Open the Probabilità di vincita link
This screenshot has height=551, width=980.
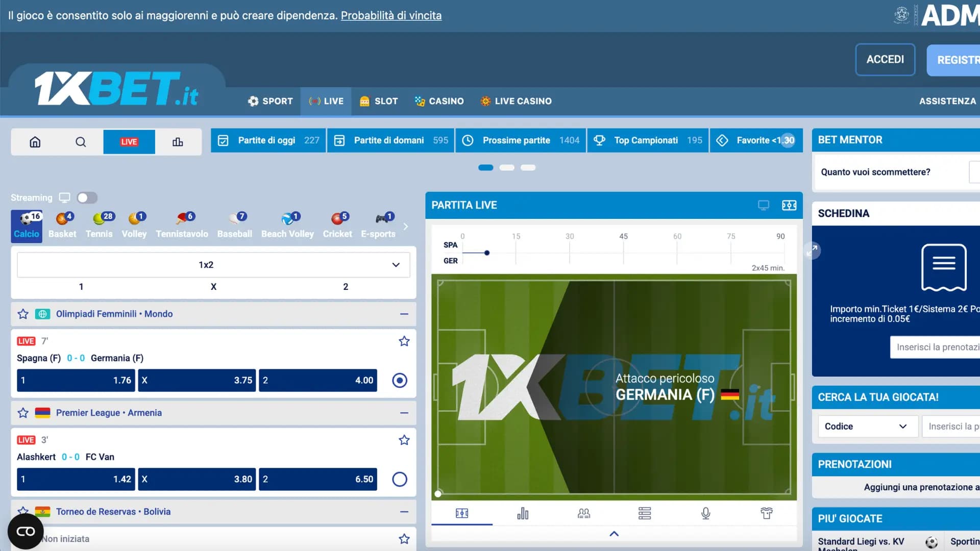391,15
